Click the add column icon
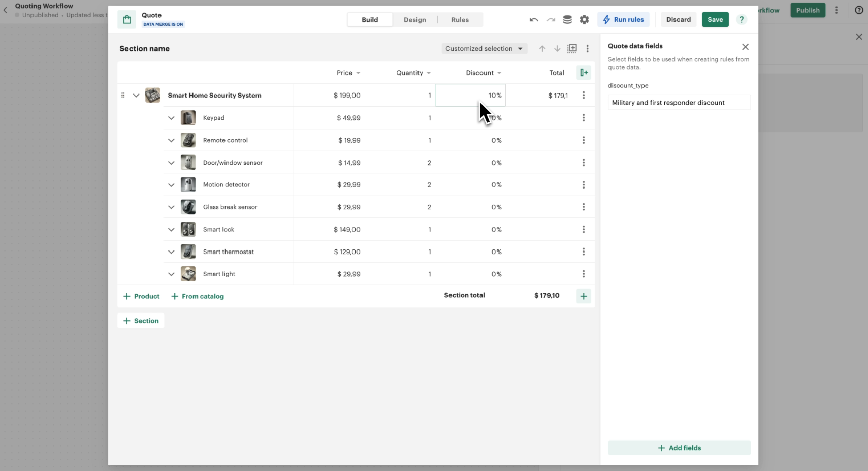 (584, 73)
